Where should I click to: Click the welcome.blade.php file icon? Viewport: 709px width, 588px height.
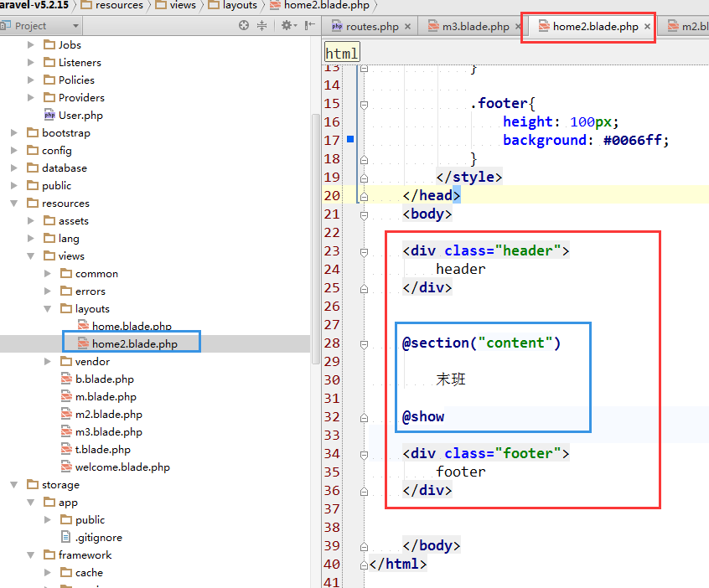pyautogui.click(x=66, y=467)
